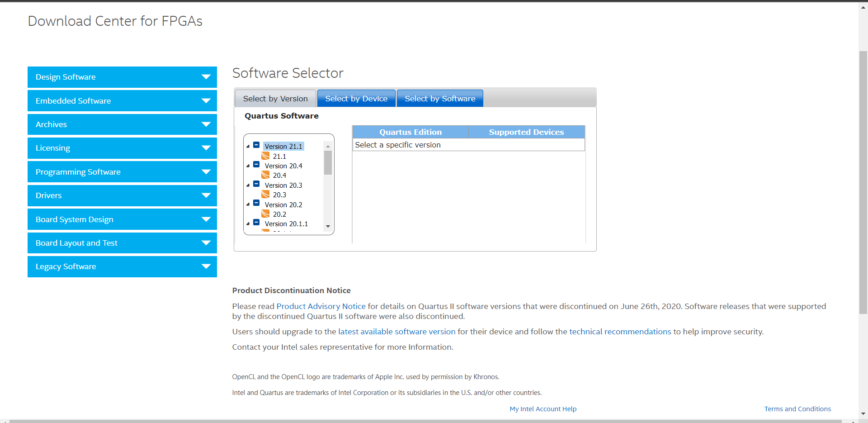Click the version tree scrollbar down arrow
Viewport: 868px width, 423px height.
(328, 227)
